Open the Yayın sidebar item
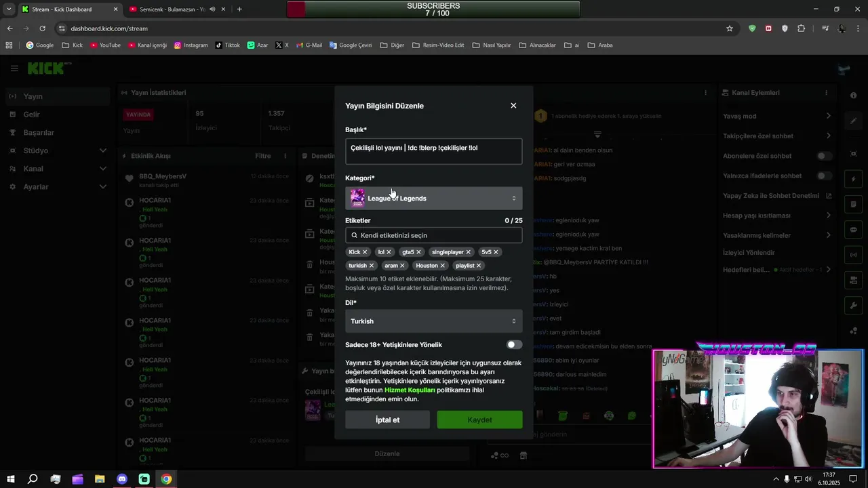The height and width of the screenshot is (488, 868). [57, 96]
